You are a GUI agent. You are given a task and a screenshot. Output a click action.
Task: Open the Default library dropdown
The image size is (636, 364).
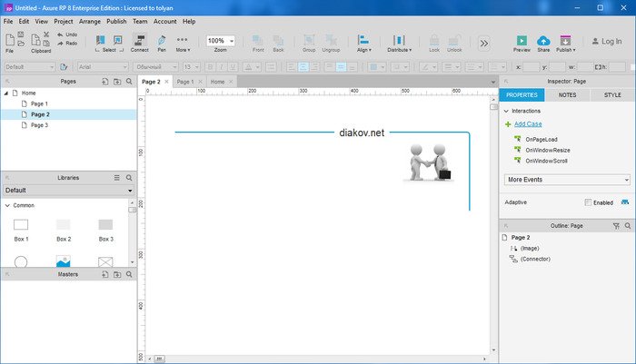(68, 191)
